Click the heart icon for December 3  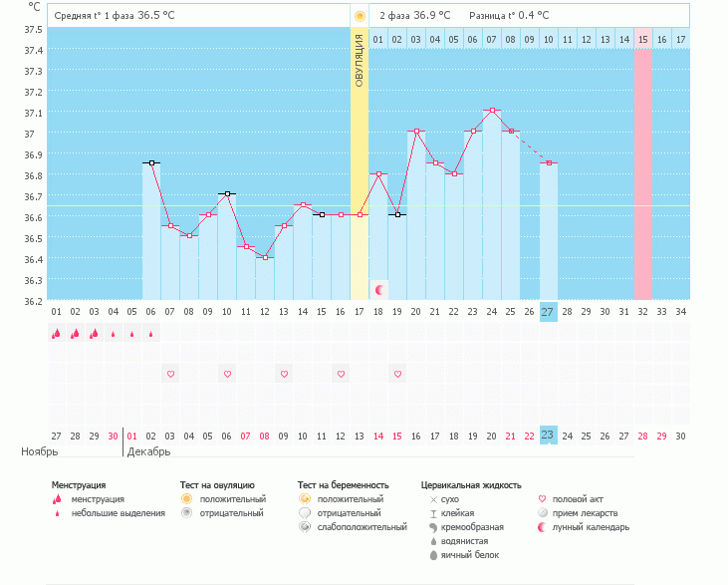pos(170,374)
